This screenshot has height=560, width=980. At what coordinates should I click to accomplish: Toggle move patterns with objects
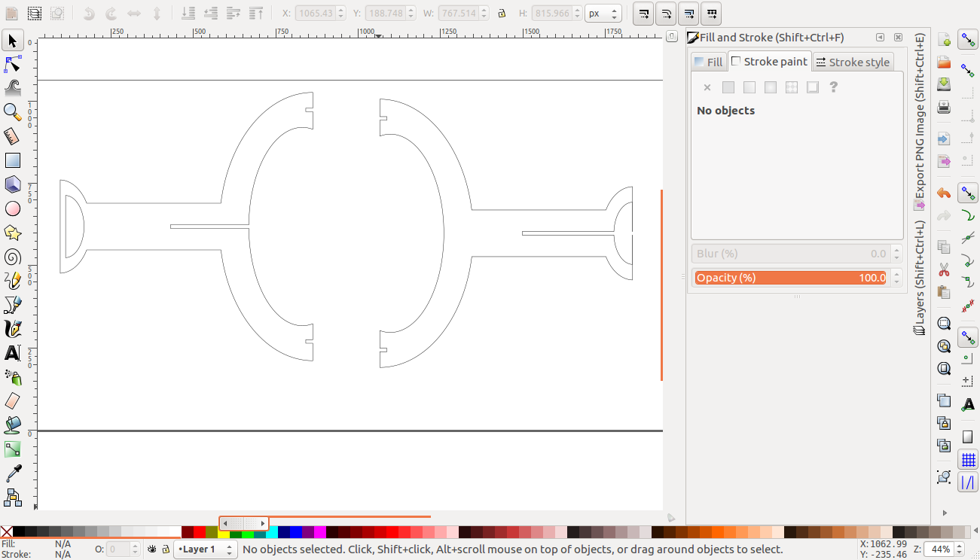[x=711, y=14]
